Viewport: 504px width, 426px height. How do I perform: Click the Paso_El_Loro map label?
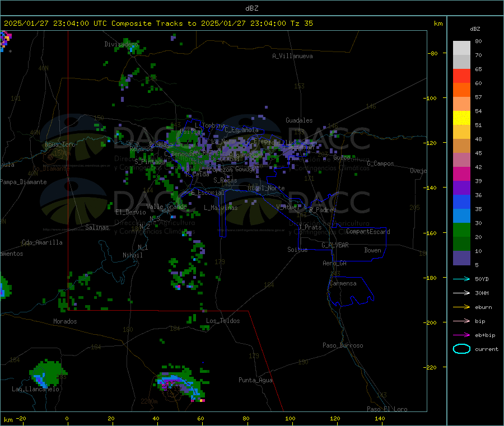tap(387, 409)
